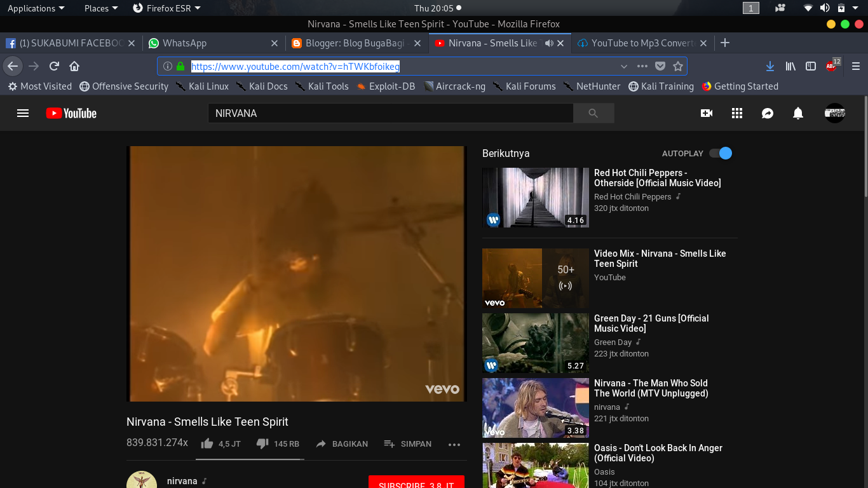Open the Places menu
868x488 pixels.
pyautogui.click(x=101, y=8)
